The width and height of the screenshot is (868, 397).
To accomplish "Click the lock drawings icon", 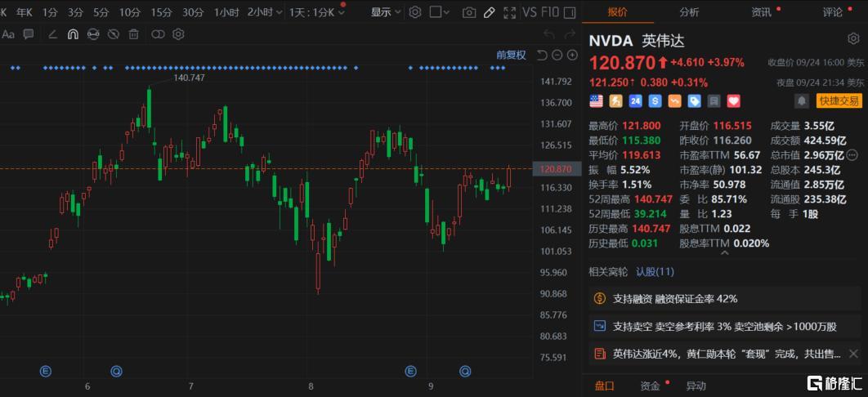I will tap(93, 34).
